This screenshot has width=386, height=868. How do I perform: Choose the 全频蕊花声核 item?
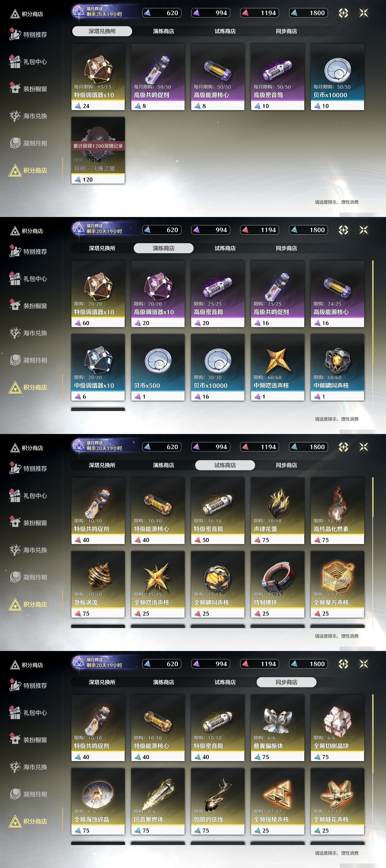[x=337, y=801]
